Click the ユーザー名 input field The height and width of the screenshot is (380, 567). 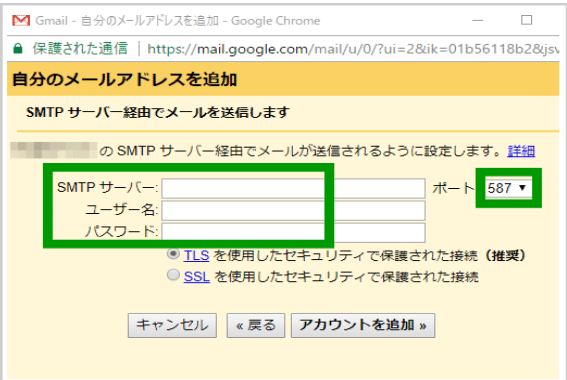[293, 210]
